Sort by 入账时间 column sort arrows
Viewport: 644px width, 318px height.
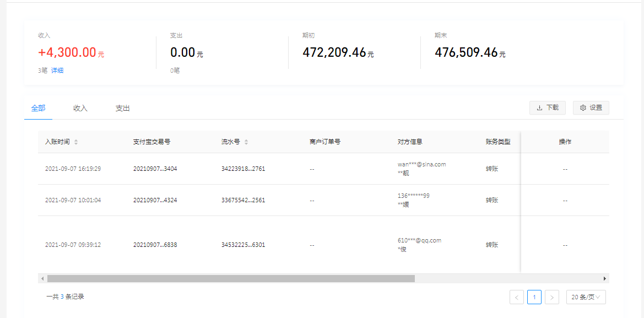click(76, 142)
